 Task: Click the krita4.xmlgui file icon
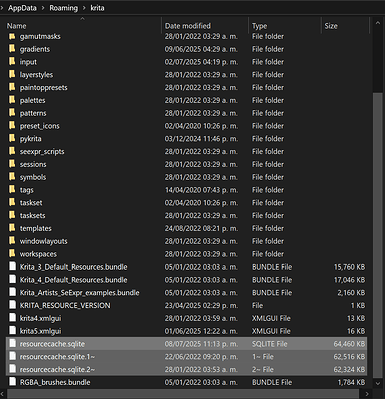(x=12, y=318)
